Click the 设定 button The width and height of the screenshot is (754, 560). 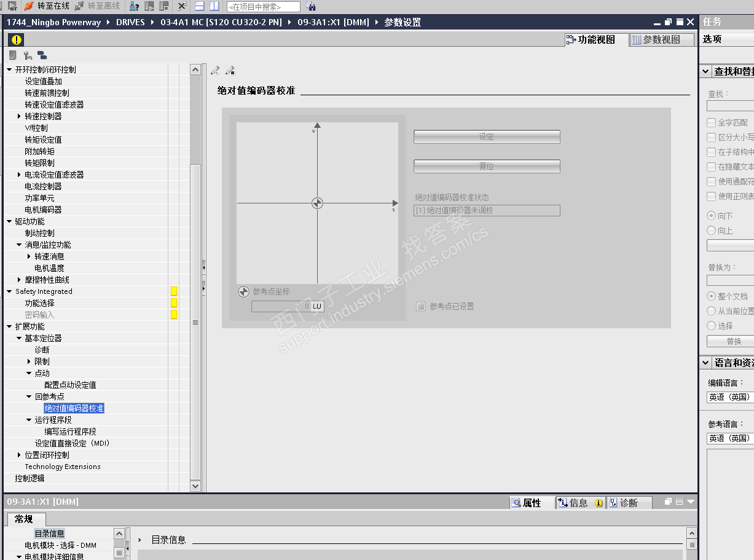click(x=487, y=136)
